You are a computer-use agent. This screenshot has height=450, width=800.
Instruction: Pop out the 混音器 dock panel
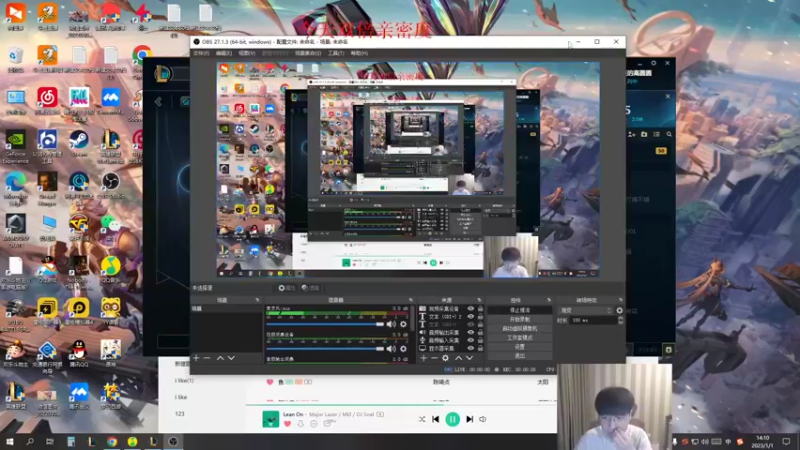[411, 300]
